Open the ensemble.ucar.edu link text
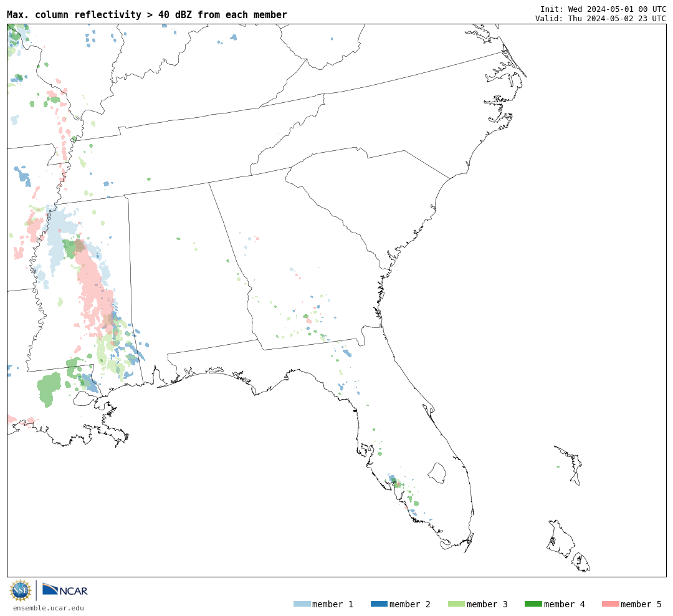This screenshot has height=616, width=673. (x=49, y=608)
